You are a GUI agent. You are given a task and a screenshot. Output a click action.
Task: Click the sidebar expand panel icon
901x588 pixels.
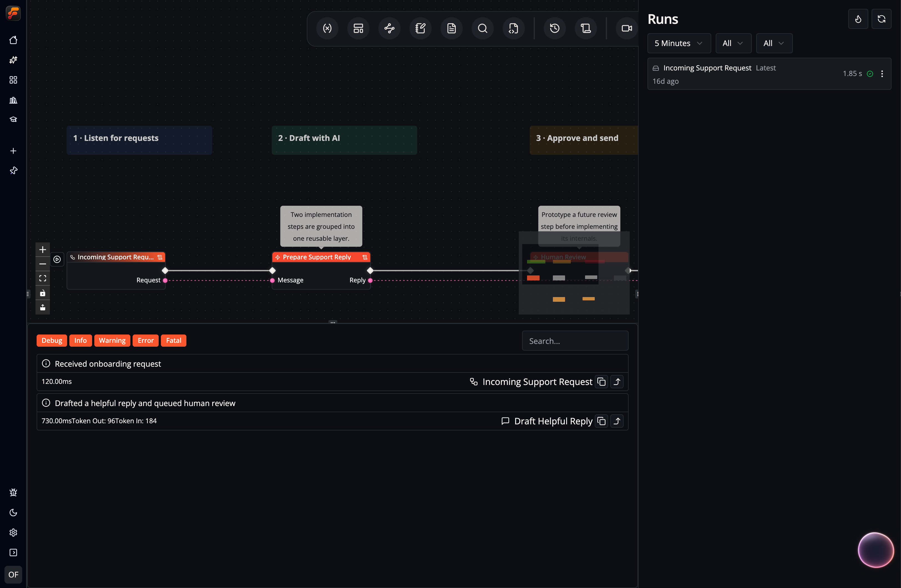click(x=13, y=552)
